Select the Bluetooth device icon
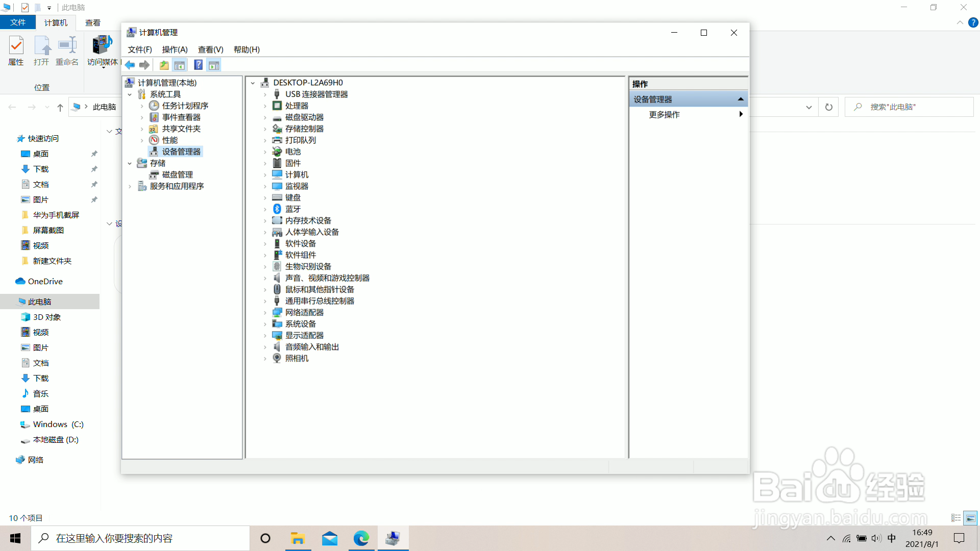980x551 pixels. (x=277, y=209)
